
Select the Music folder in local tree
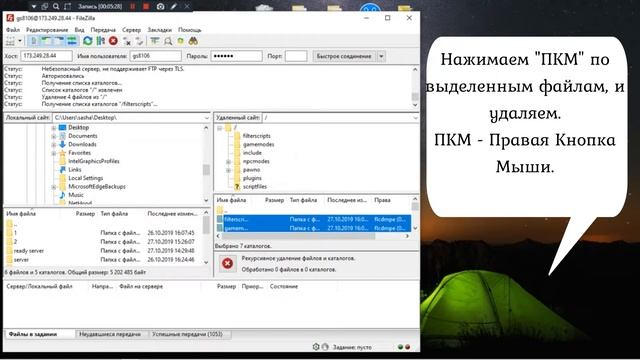coord(76,195)
